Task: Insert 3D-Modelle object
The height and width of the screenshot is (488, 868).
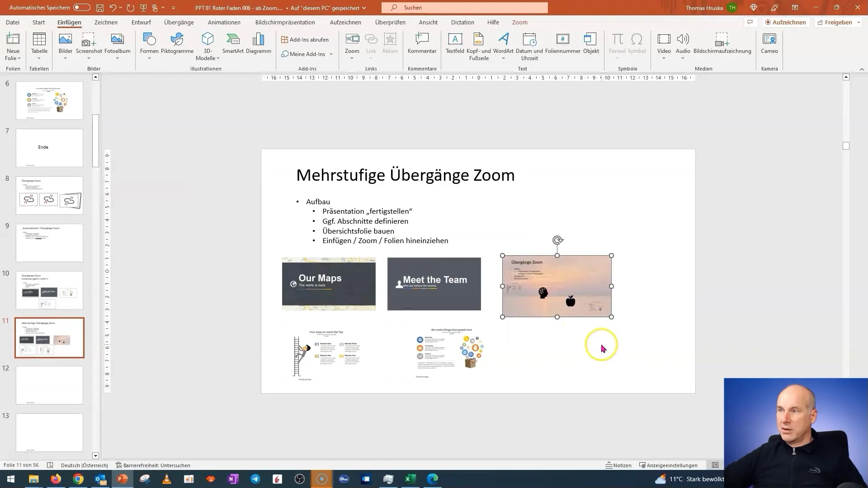Action: (x=208, y=46)
